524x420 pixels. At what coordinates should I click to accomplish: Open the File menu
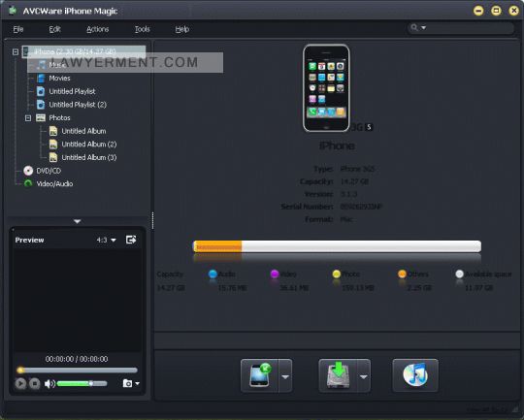coord(18,29)
